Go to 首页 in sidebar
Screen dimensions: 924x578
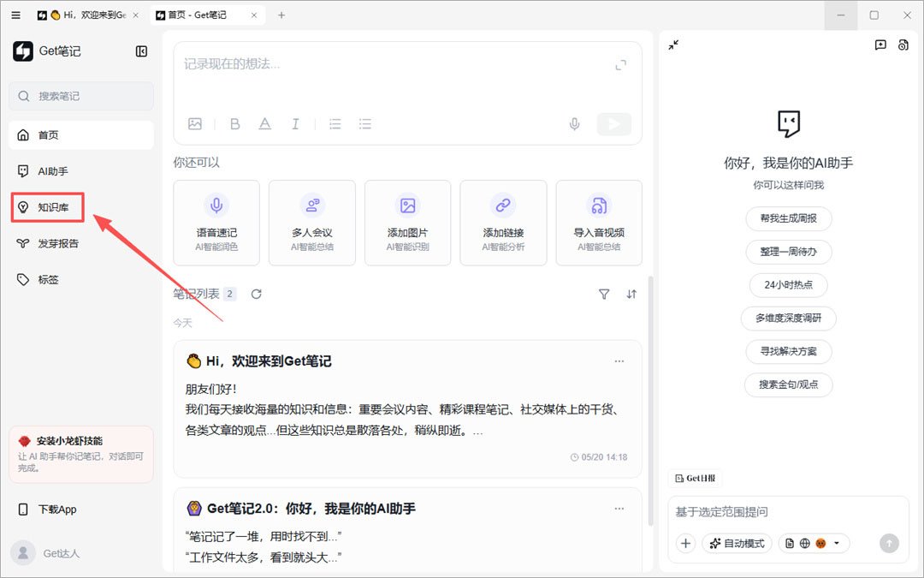(81, 135)
